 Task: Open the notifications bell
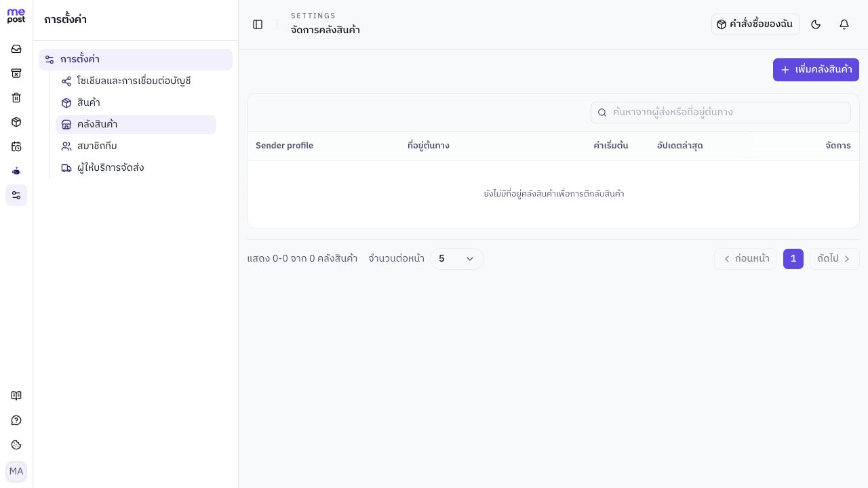844,24
